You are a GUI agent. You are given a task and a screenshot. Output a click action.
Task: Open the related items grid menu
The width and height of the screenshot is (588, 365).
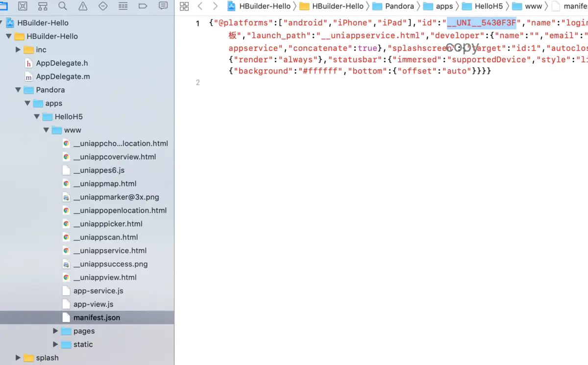(184, 6)
